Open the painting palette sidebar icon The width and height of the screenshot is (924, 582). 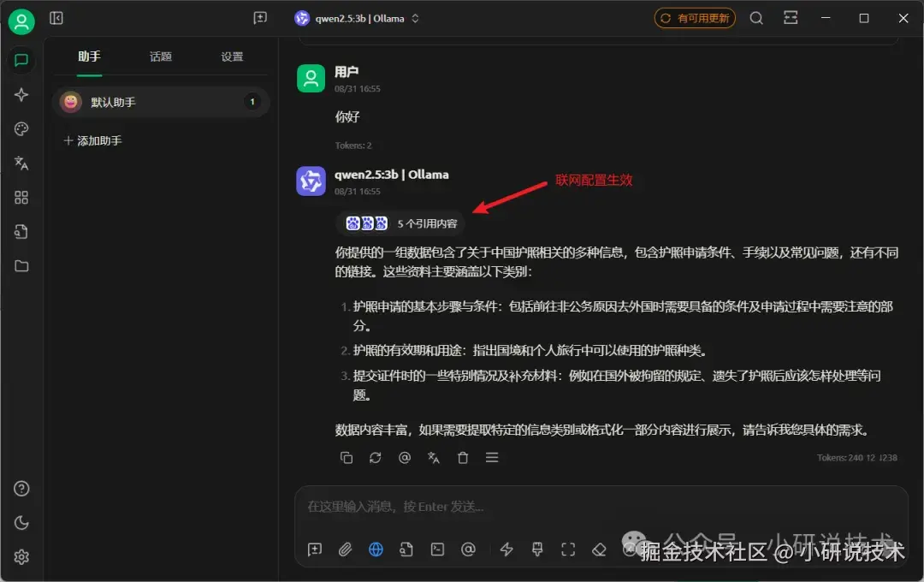point(21,129)
